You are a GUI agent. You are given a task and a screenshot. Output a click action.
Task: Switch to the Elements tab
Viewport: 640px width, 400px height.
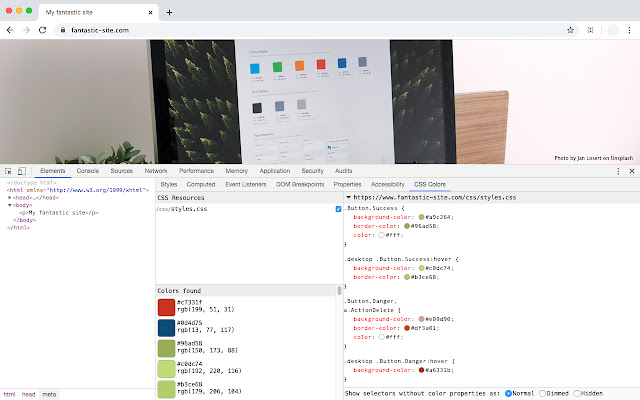53,171
